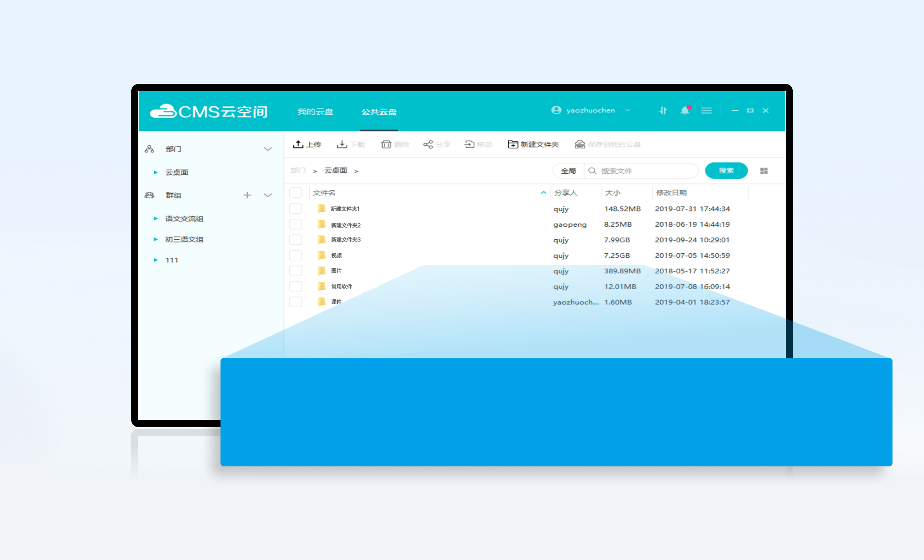Expand the 语文交流组 tree arrow
Viewport: 924px width, 560px height.
155,218
